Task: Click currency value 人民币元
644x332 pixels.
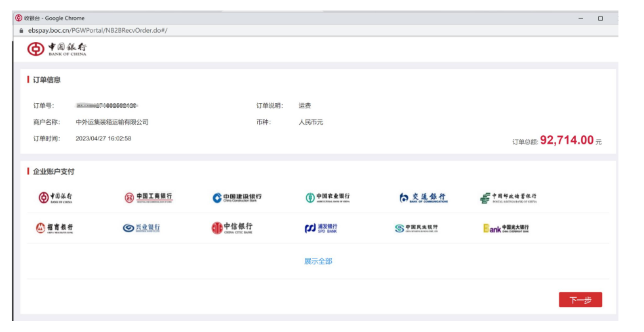Action: pos(311,122)
